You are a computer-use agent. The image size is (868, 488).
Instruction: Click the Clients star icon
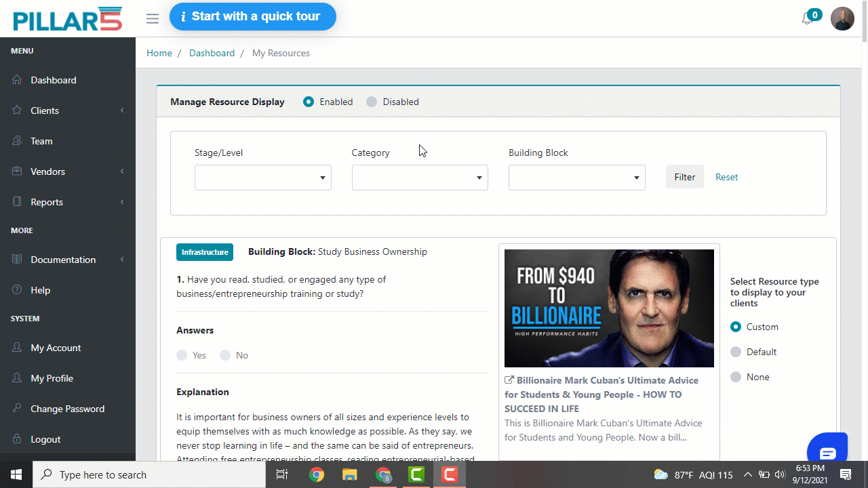[x=17, y=110]
